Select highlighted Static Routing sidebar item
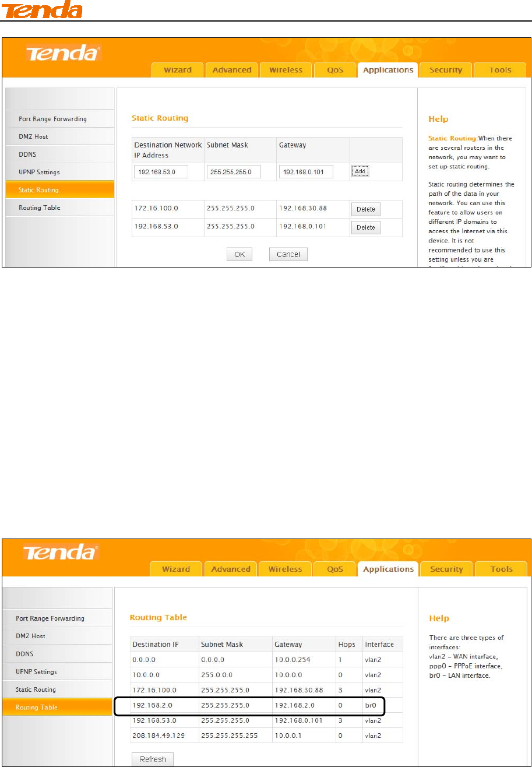 pos(59,190)
